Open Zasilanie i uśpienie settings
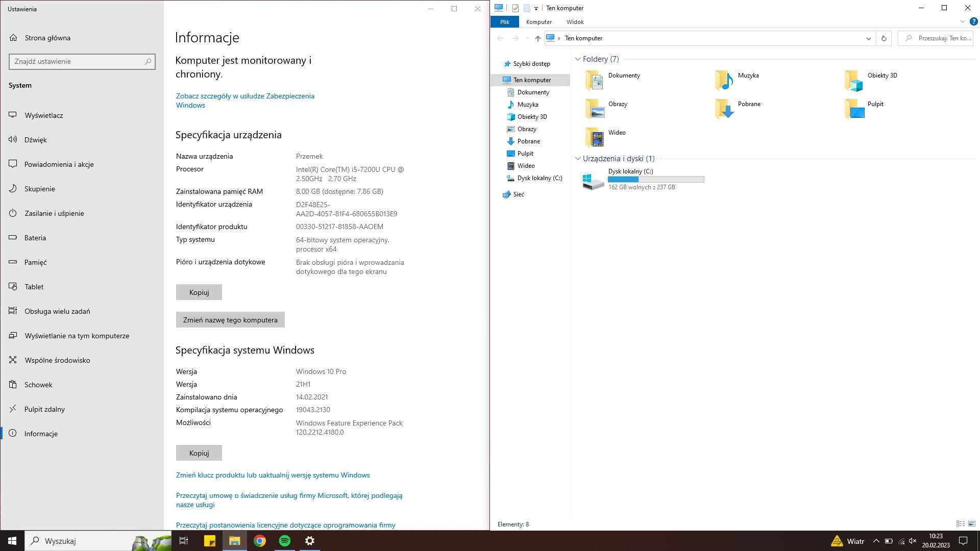 82,213
